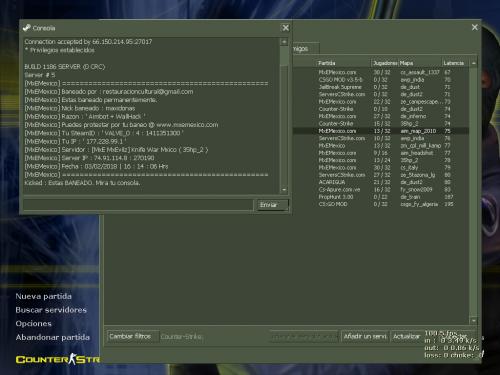Sort server list by Latencia column
Viewport: 500px width, 375px height.
click(455, 63)
